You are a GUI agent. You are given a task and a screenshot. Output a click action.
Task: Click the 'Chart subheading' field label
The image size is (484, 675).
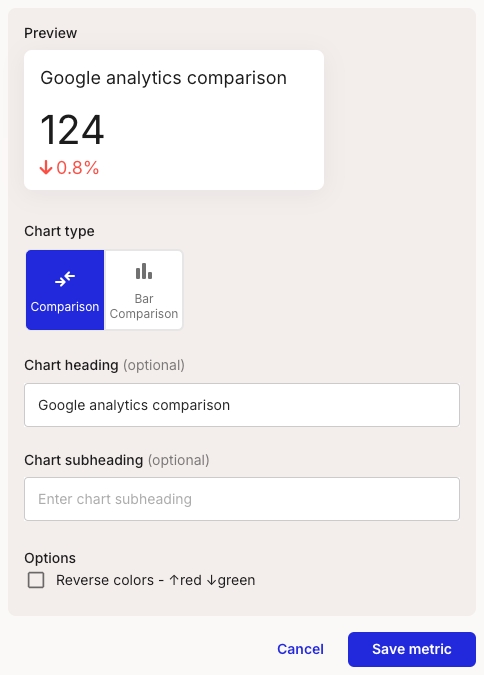(84, 460)
